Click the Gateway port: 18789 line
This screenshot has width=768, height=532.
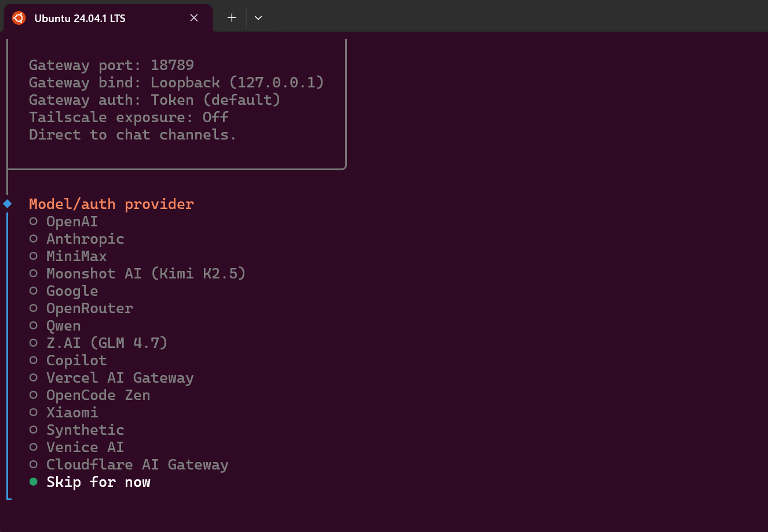tap(111, 65)
